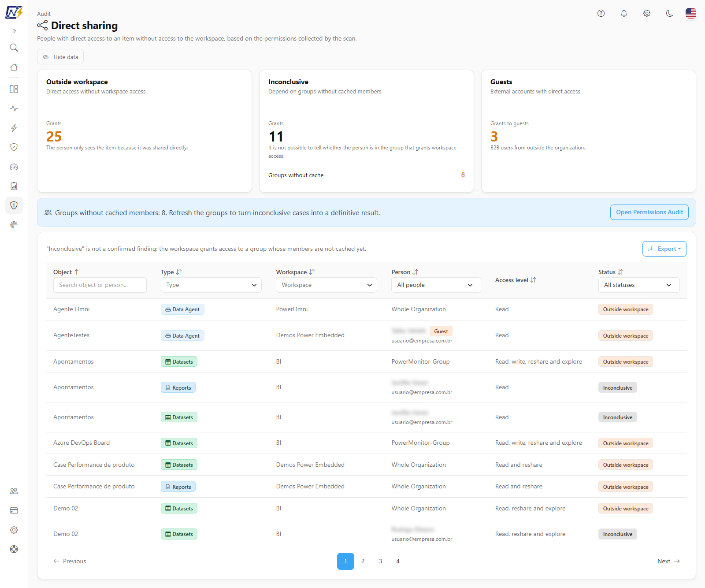Sort by the Access level column header

(x=516, y=280)
